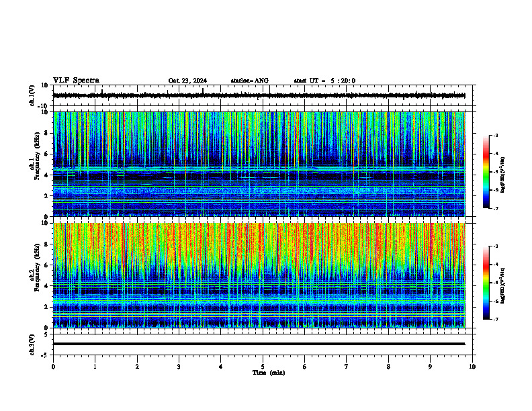
Task: Click time-axis tick label '4'
Action: pyautogui.click(x=221, y=367)
